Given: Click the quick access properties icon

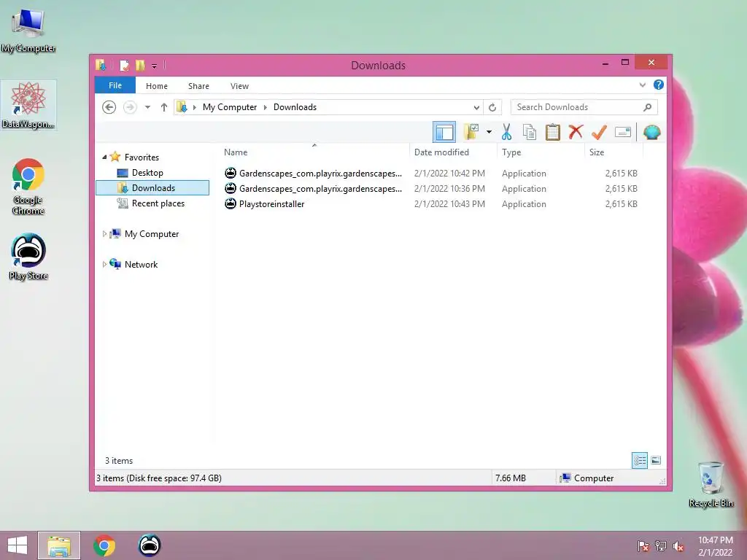Looking at the screenshot, I should tap(124, 65).
